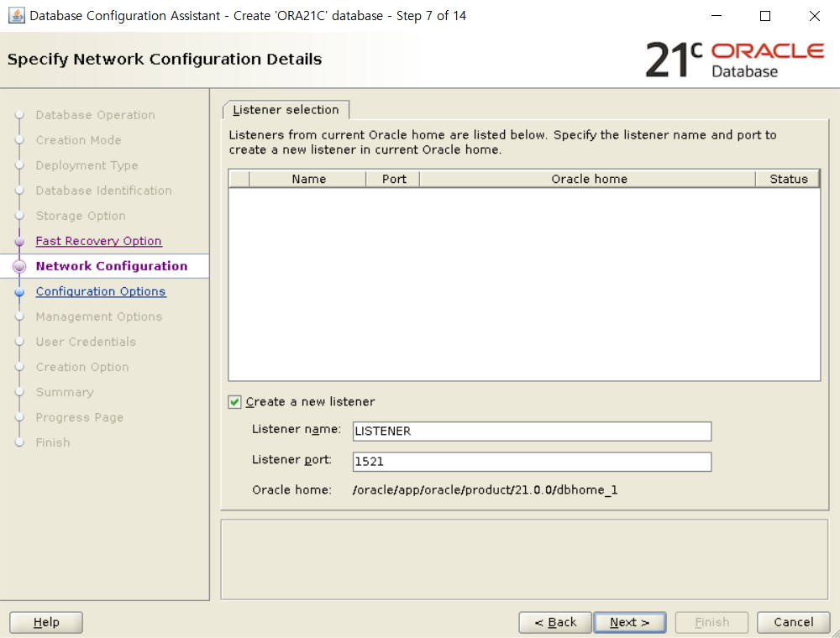Click the final Finish step in sidebar

[53, 442]
